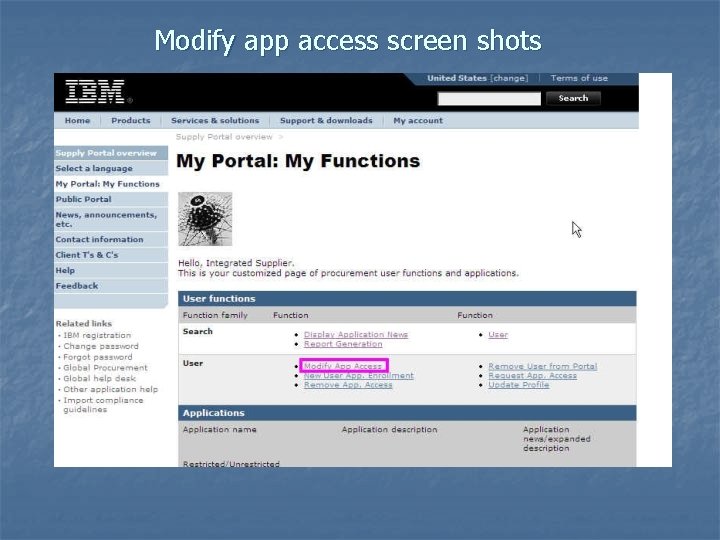The width and height of the screenshot is (720, 540).
Task: Open Support & downloads menu
Action: tap(326, 120)
